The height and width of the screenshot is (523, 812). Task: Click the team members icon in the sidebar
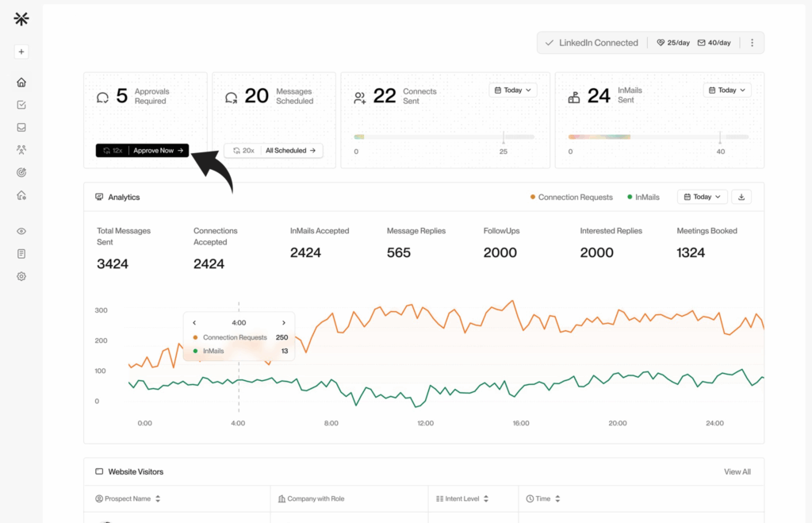[21, 149]
